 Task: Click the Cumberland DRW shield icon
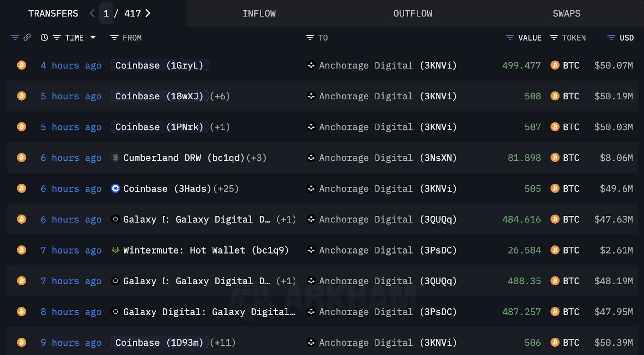(116, 158)
